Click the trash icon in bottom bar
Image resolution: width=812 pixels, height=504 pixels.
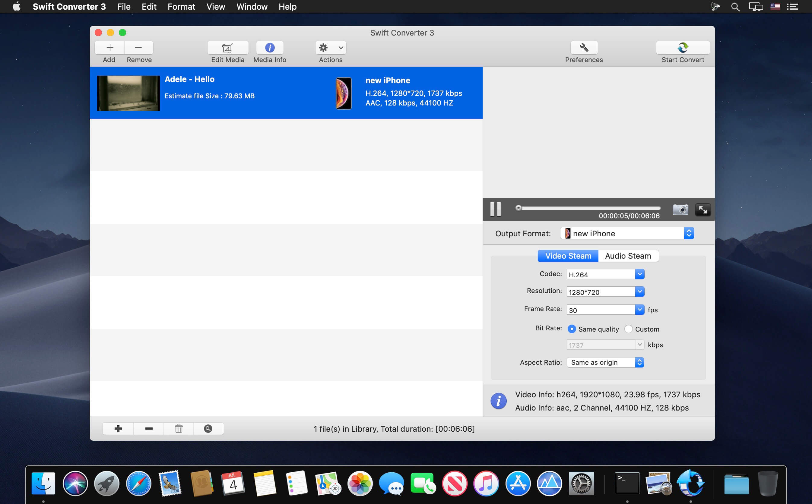pos(179,429)
